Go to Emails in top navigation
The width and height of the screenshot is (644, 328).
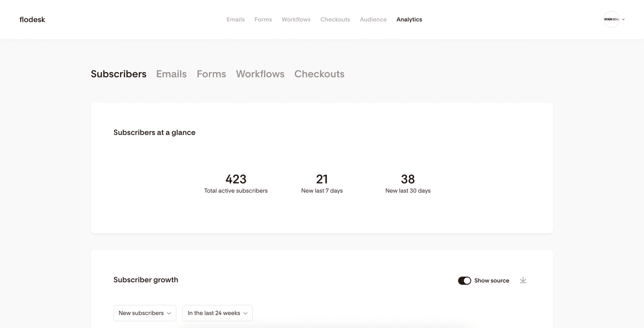(x=235, y=19)
